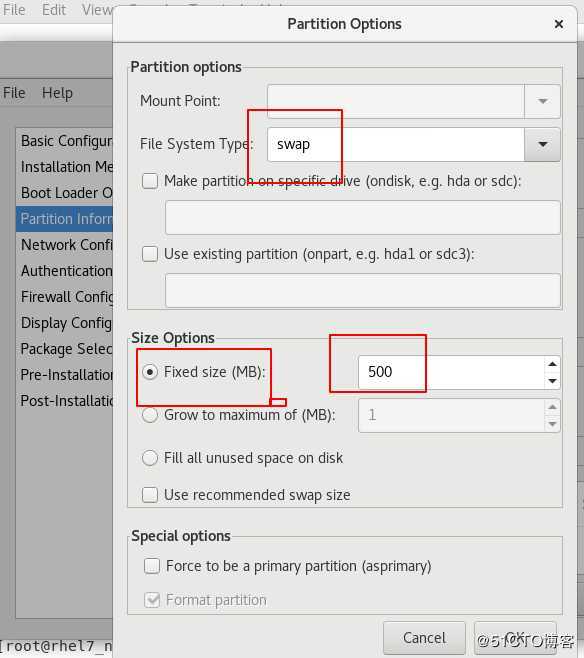
Task: Select Firewall Configuration in sidebar
Action: click(65, 297)
